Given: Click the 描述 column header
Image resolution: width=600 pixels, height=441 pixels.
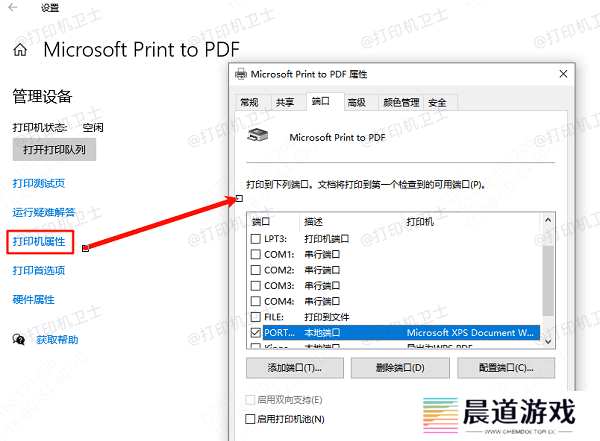Looking at the screenshot, I should pyautogui.click(x=313, y=222).
